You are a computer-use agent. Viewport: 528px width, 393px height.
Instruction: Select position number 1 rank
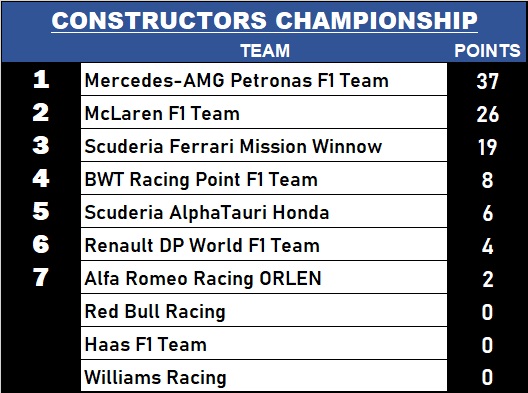[x=41, y=79]
